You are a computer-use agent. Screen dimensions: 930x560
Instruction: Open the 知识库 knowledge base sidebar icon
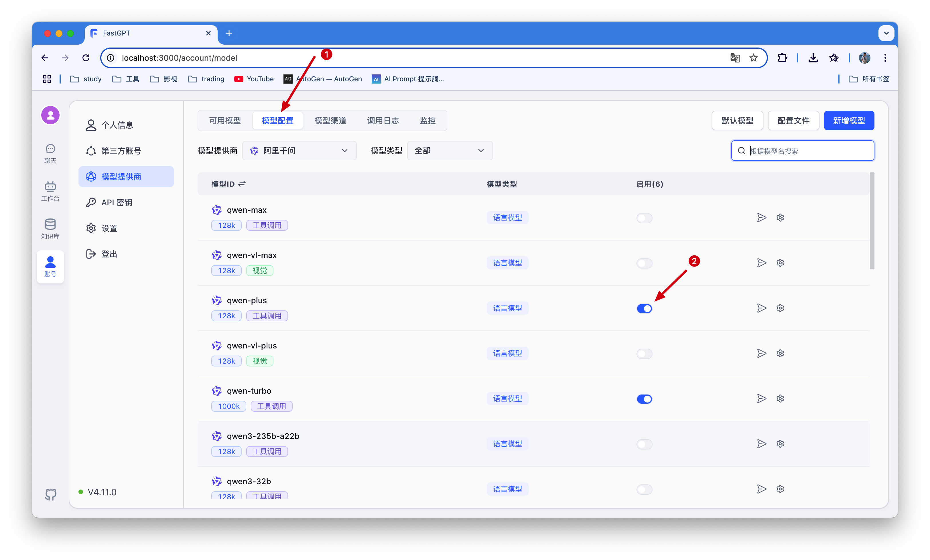click(x=50, y=229)
